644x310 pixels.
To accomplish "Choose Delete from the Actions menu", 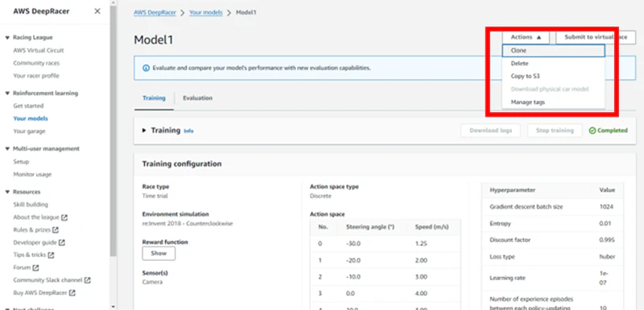I will (x=553, y=64).
